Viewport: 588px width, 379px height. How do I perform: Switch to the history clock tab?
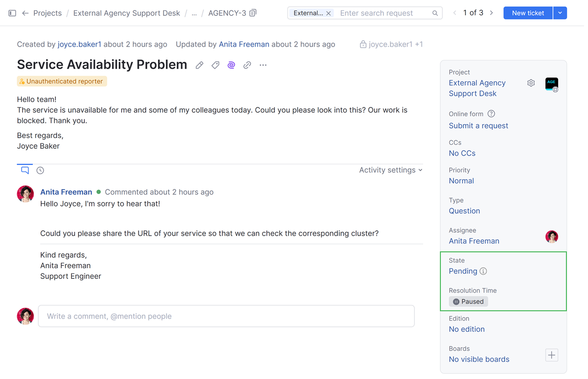tap(40, 170)
